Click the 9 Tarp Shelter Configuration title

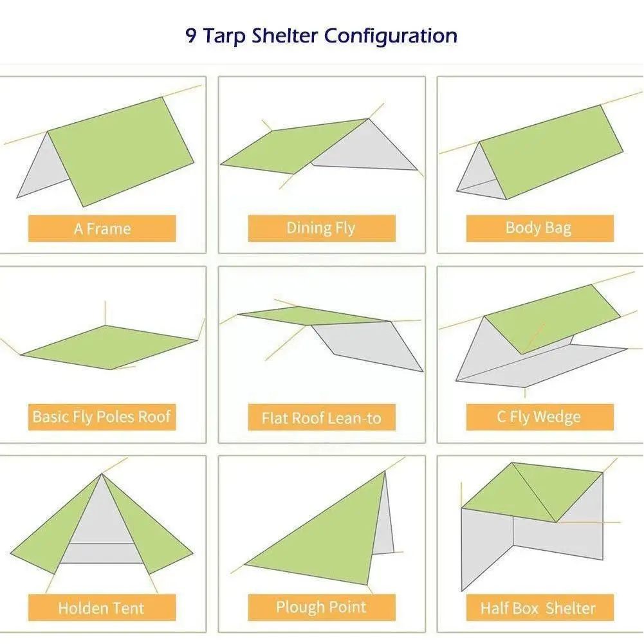tap(321, 35)
